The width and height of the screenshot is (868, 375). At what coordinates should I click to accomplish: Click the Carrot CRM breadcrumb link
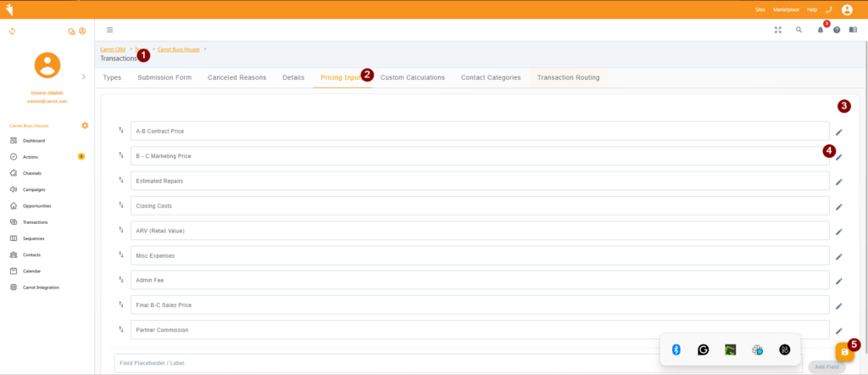click(x=113, y=49)
